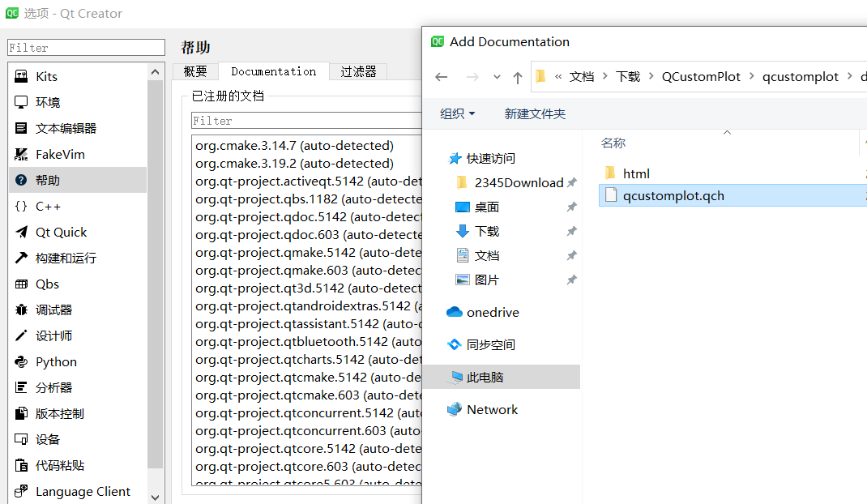
Task: Select qcustomplot.qch file
Action: 732,195
